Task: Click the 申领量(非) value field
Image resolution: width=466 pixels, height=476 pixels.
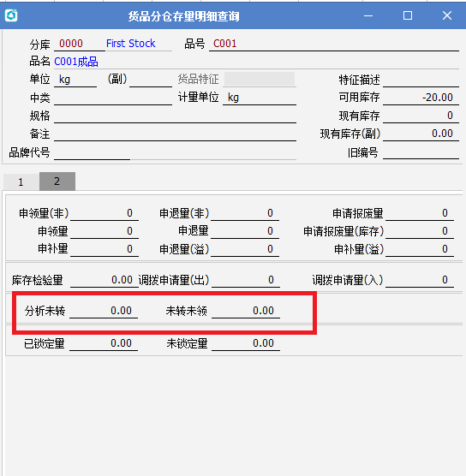Action: 105,213
